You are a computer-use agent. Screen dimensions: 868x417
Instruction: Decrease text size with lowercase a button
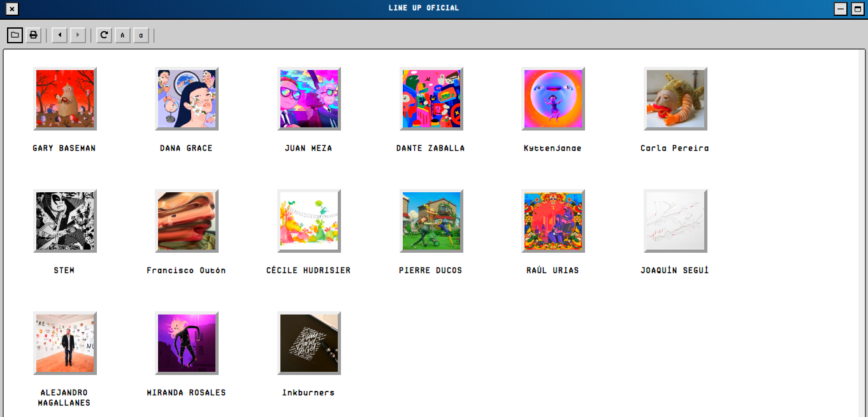pyautogui.click(x=141, y=35)
